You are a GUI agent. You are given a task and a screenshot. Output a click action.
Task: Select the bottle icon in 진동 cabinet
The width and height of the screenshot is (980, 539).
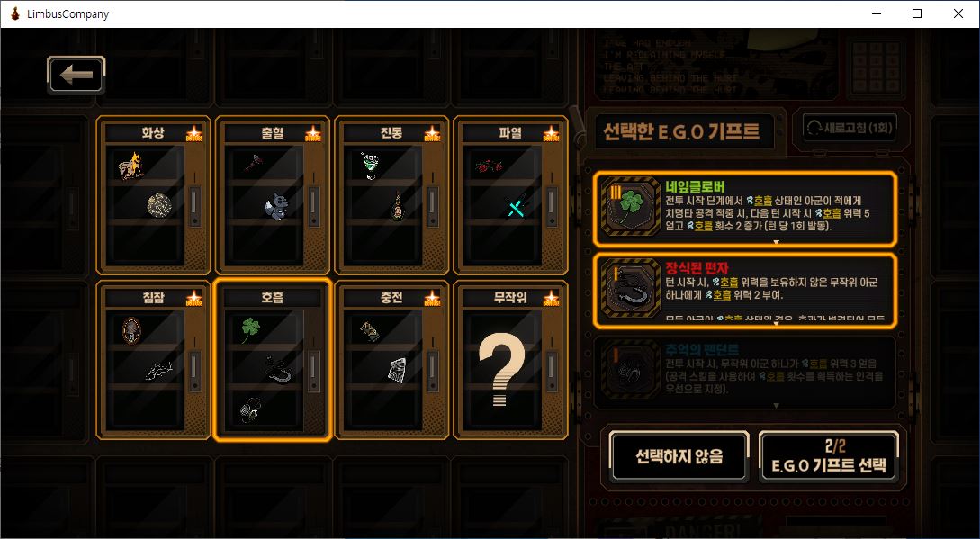click(398, 206)
